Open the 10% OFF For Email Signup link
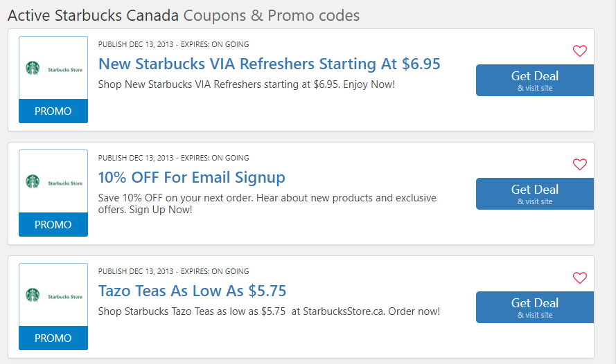 [x=191, y=178]
